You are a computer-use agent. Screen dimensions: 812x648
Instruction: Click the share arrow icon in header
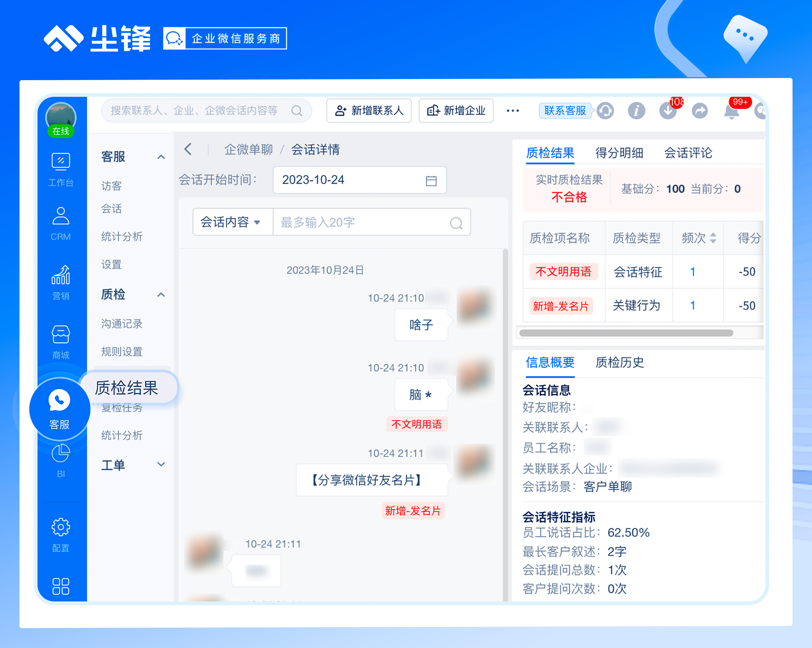pyautogui.click(x=700, y=110)
